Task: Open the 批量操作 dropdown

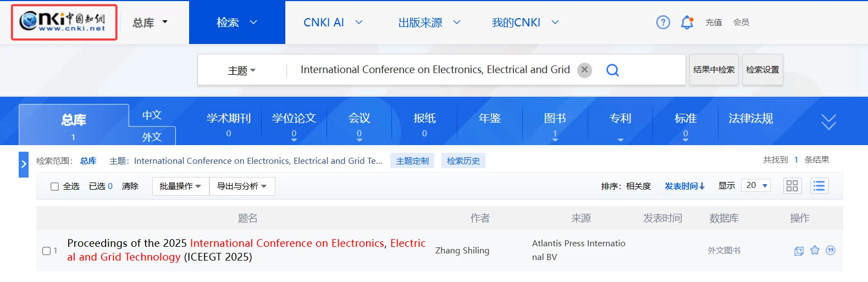Action: coord(180,186)
